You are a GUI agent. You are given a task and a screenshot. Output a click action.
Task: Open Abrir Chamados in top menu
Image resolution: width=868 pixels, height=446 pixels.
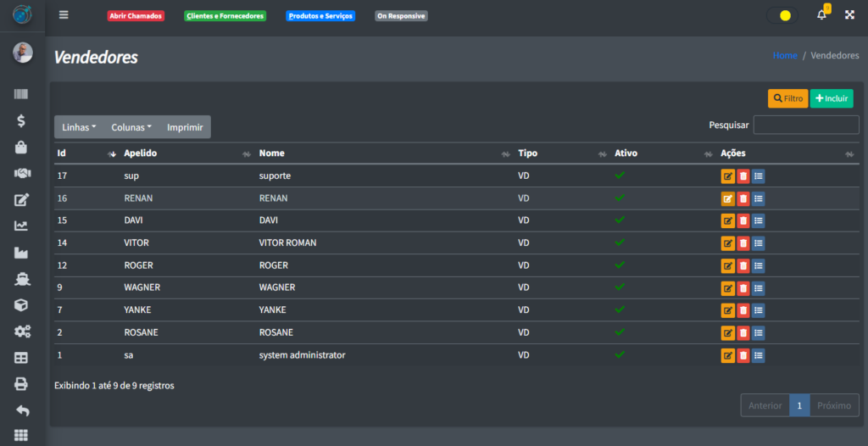[136, 16]
